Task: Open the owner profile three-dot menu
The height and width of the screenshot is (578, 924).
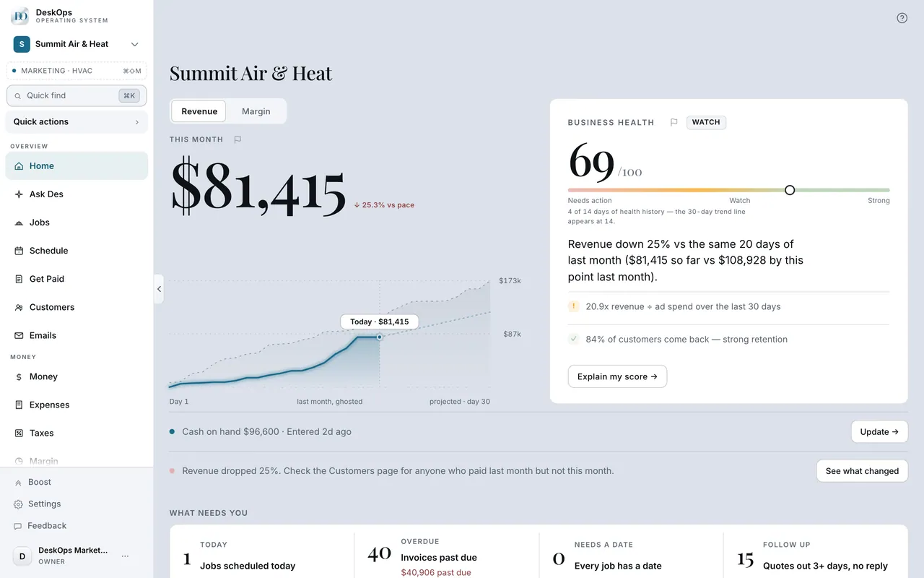Action: tap(126, 556)
